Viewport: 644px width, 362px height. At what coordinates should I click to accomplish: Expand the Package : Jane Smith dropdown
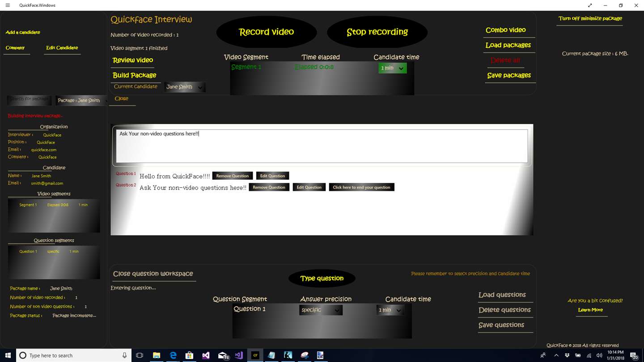(x=82, y=100)
